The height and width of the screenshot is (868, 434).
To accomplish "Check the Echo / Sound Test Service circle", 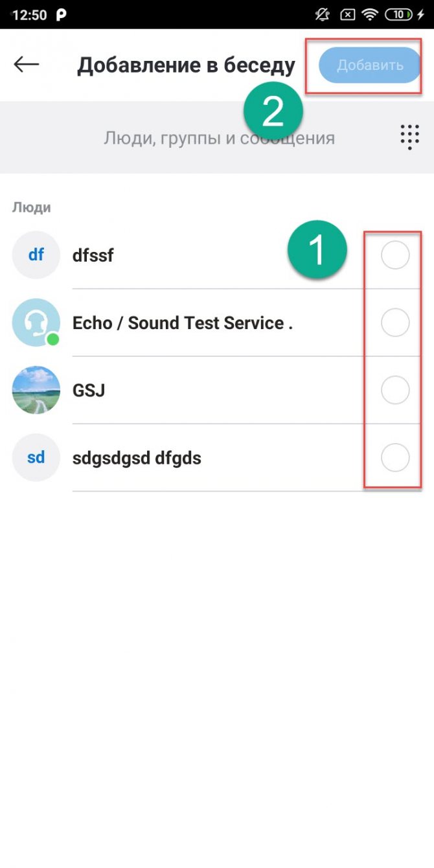I will click(395, 323).
